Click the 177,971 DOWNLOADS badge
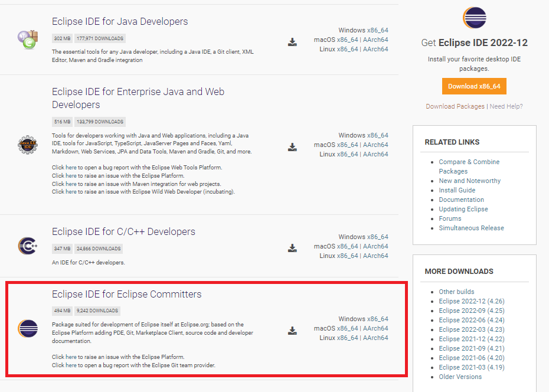This screenshot has width=549, height=392. (100, 38)
